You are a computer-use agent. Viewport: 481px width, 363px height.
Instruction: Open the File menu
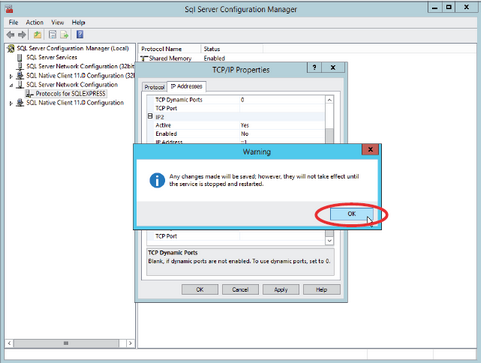click(13, 22)
